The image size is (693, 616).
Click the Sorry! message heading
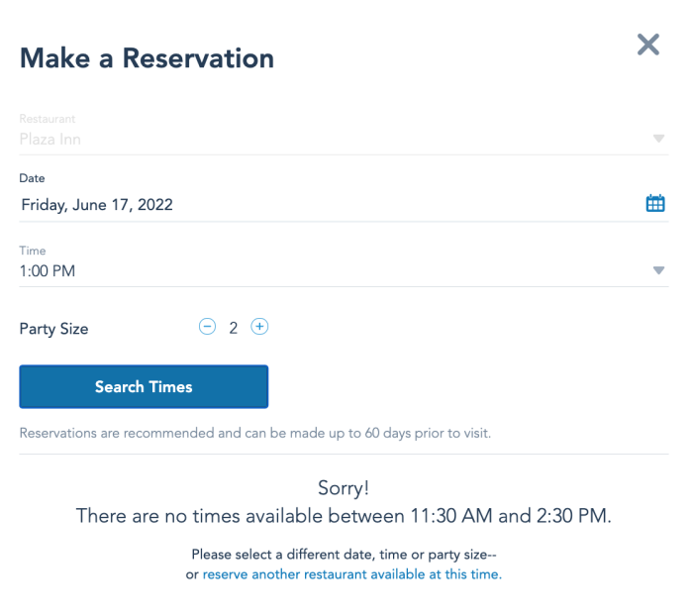tap(344, 488)
